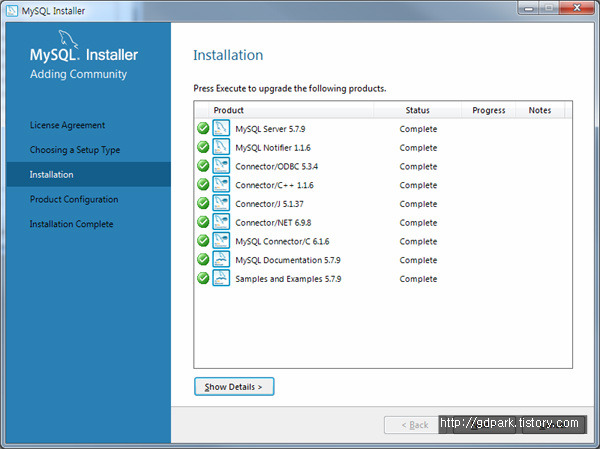The image size is (600, 449).
Task: Select the Connector/ODBC 5.3.4 row text
Action: 276,167
